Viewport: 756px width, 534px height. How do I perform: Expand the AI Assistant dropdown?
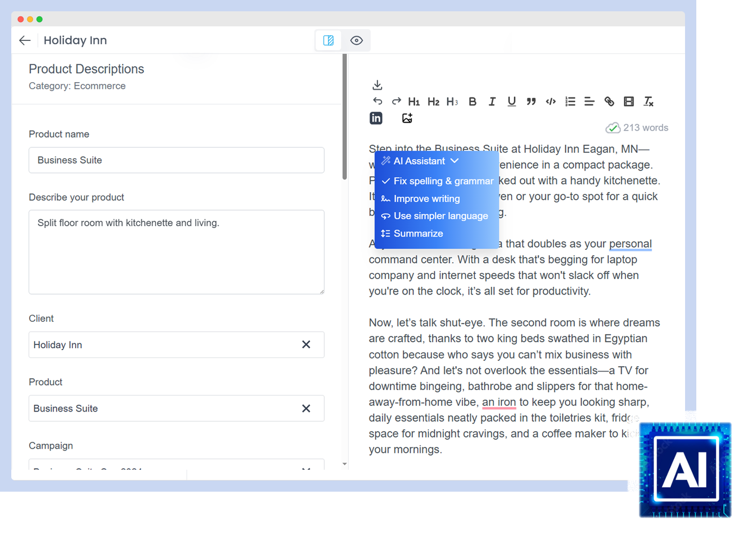click(420, 161)
